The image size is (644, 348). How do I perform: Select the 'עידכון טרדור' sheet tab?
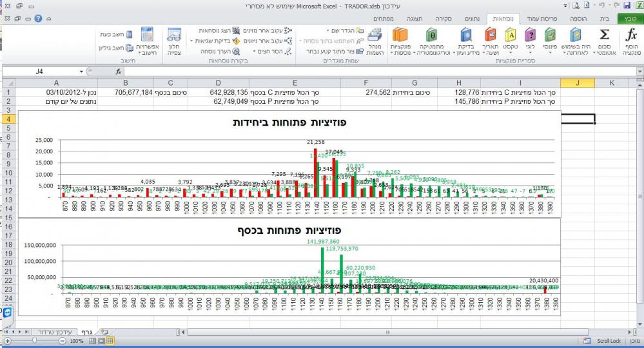[x=55, y=330]
